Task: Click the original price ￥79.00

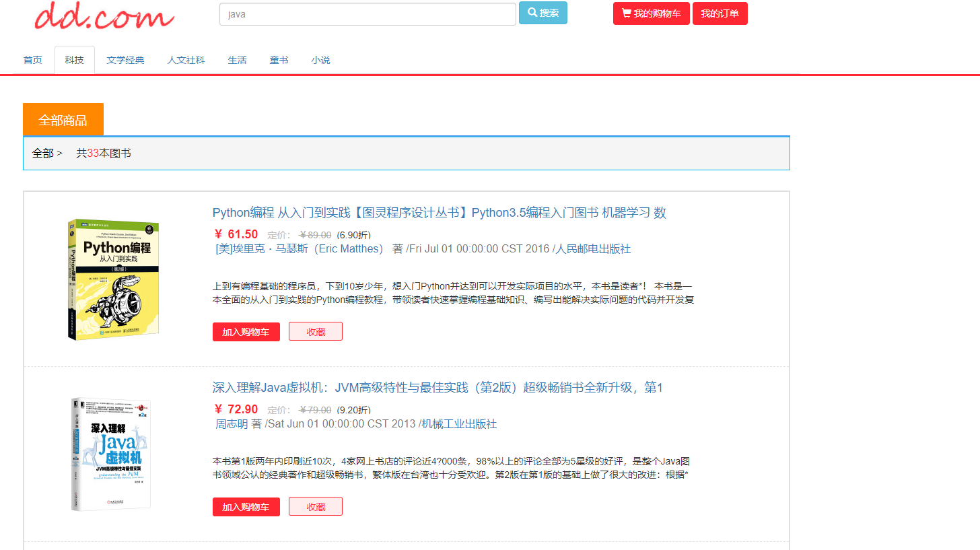Action: (x=315, y=410)
